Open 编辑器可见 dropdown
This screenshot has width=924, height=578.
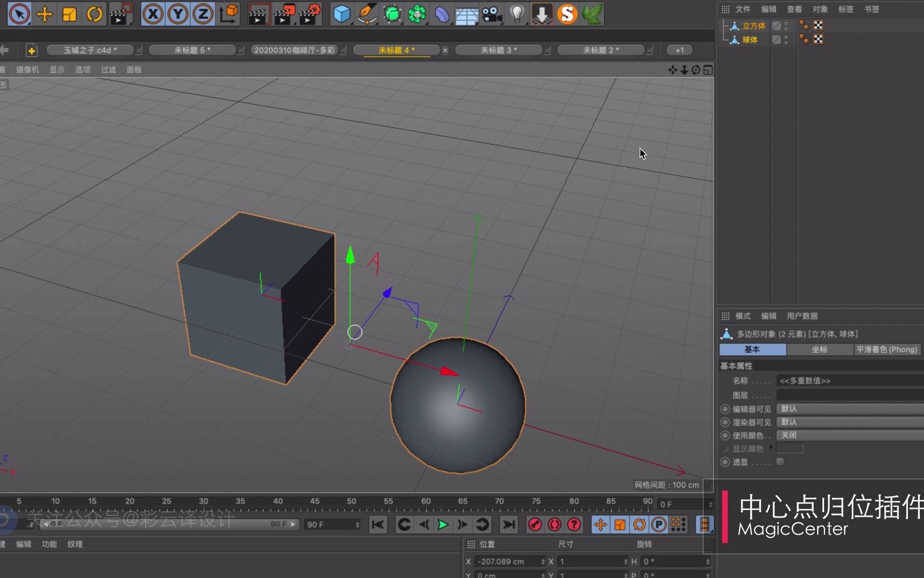pyautogui.click(x=850, y=409)
